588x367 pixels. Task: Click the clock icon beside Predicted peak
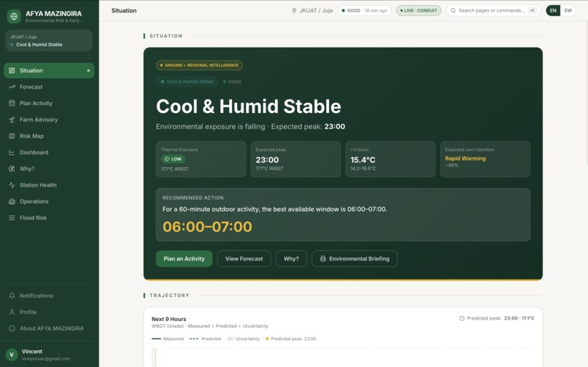pos(462,318)
